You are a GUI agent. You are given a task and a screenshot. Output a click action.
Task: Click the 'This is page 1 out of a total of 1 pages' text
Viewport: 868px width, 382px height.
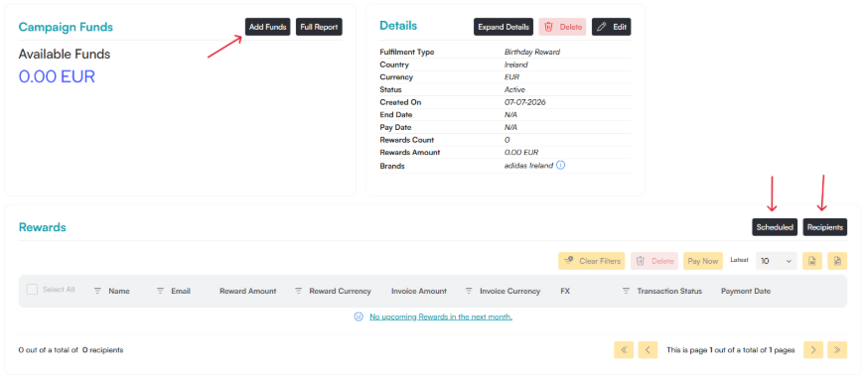[731, 350]
